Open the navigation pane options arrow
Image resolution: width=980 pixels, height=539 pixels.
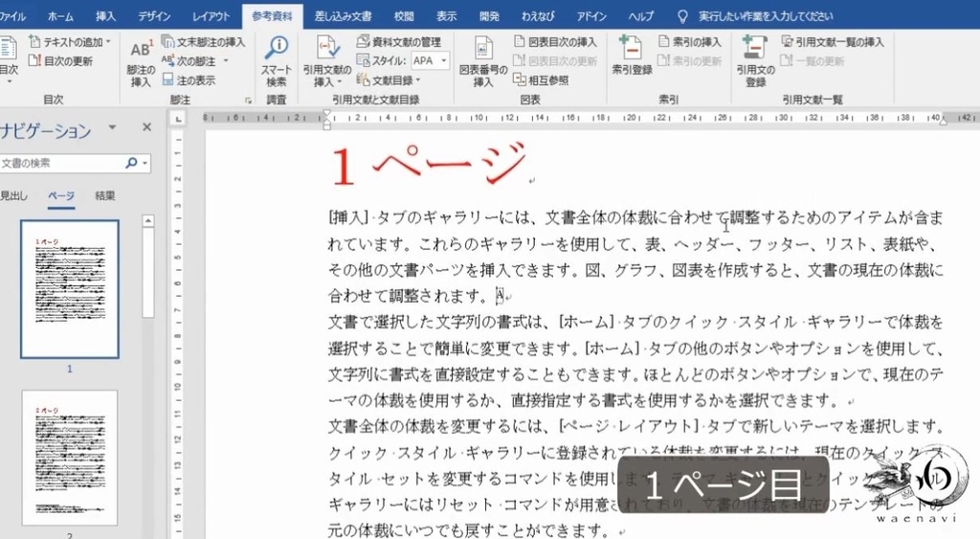click(x=112, y=127)
